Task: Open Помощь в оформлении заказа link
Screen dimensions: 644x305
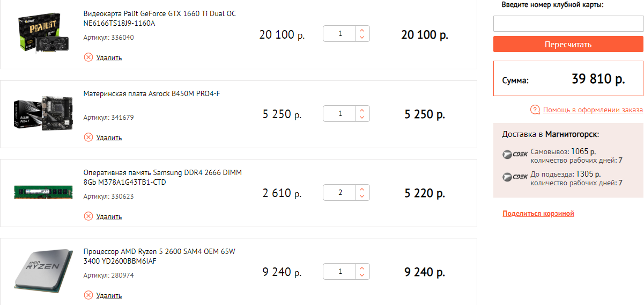Action: [x=593, y=110]
